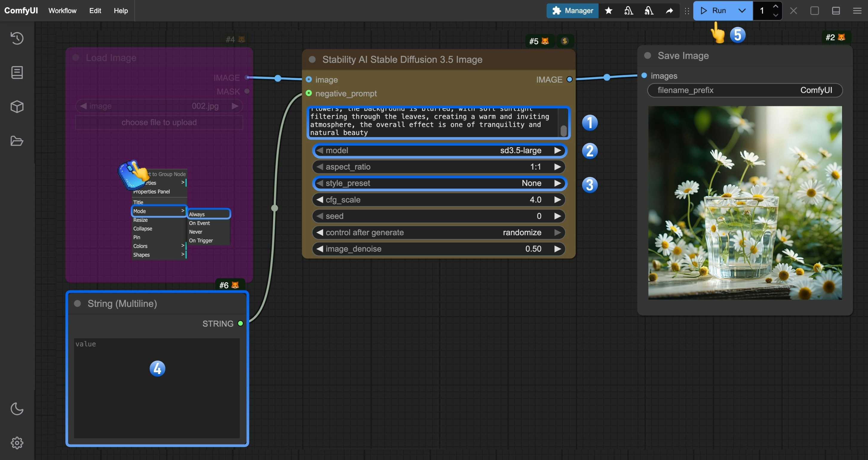Open ComfyUI settings
Viewport: 868px width, 460px height.
pos(16,443)
